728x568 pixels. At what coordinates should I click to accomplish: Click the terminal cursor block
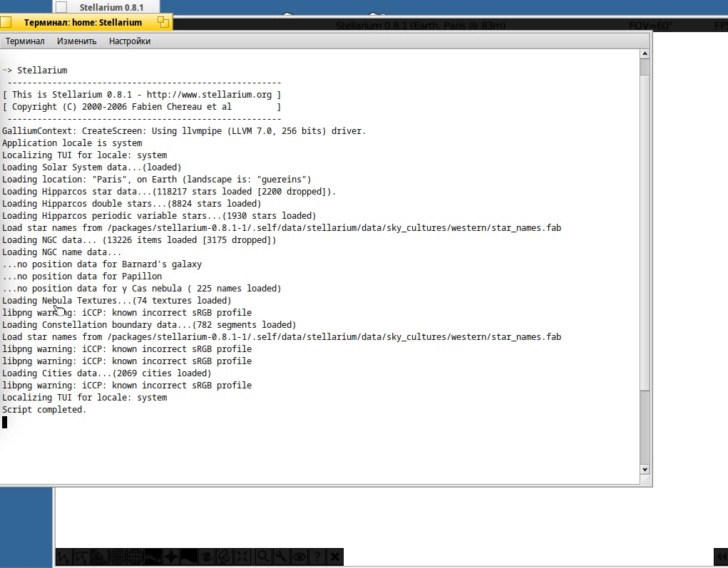[5, 422]
